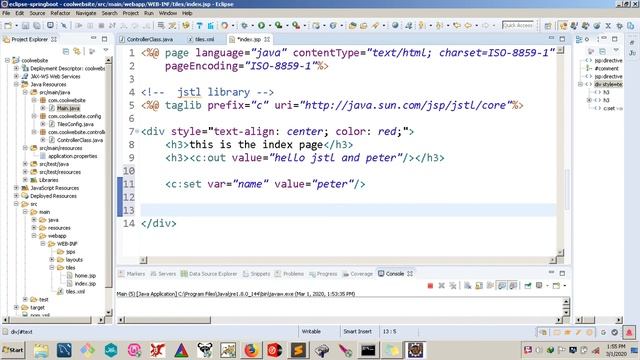Select div style node in Outline view
Screen dimensions: 640x360
[608, 84]
